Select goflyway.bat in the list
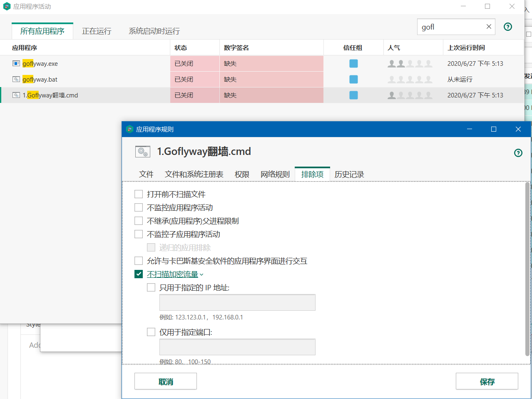 pyautogui.click(x=40, y=80)
